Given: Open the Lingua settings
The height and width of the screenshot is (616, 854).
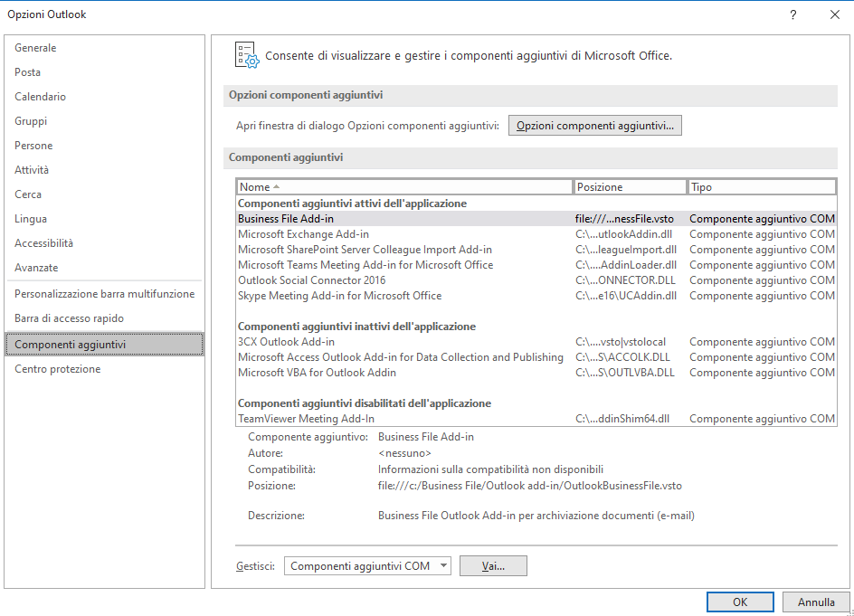Looking at the screenshot, I should click(104, 219).
